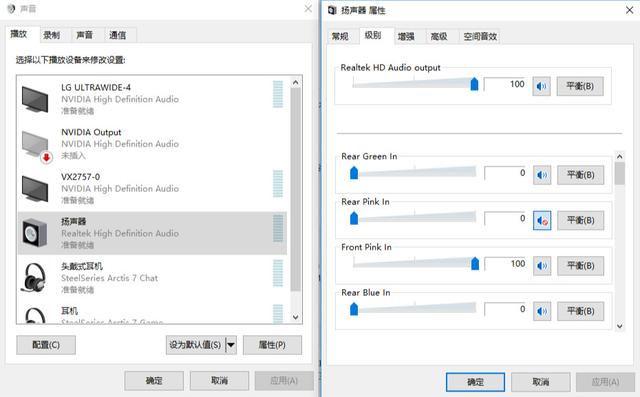The width and height of the screenshot is (640, 397).
Task: Mute the Front Pink In channel
Action: [x=542, y=266]
